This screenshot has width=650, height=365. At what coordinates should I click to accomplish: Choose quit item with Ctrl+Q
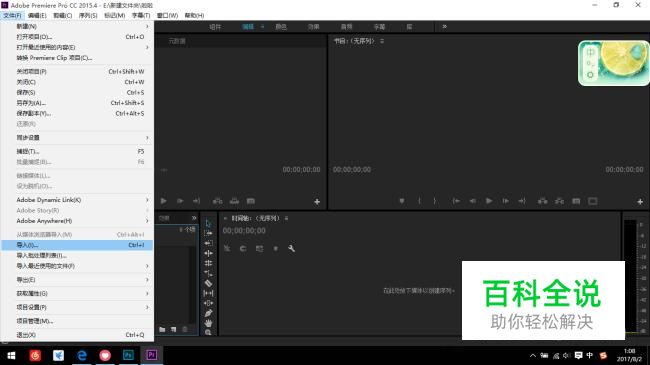point(77,335)
